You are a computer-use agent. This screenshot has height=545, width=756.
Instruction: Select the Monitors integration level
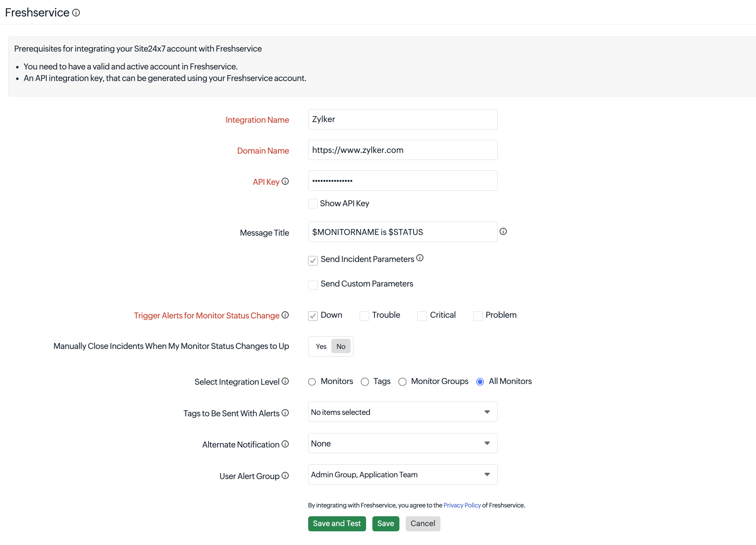click(x=312, y=382)
